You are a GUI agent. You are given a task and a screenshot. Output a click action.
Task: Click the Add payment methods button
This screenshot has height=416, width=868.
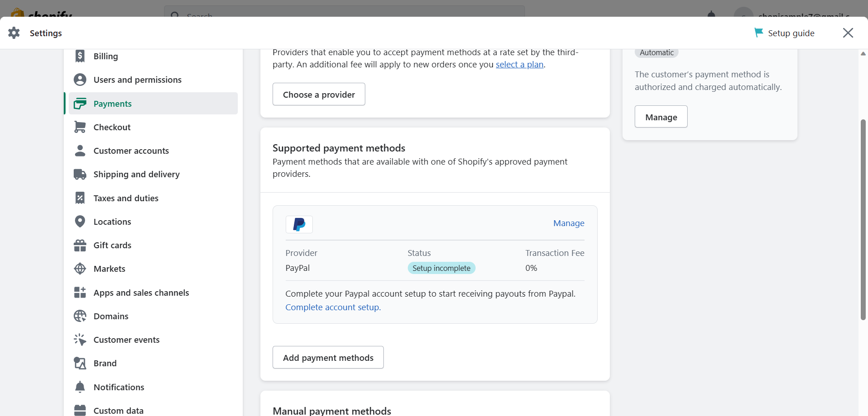pyautogui.click(x=328, y=357)
